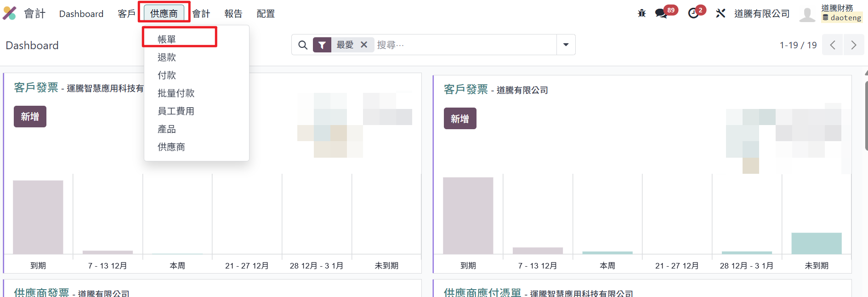Choose 員工費用 in the dropdown menu
The height and width of the screenshot is (297, 868).
(176, 111)
